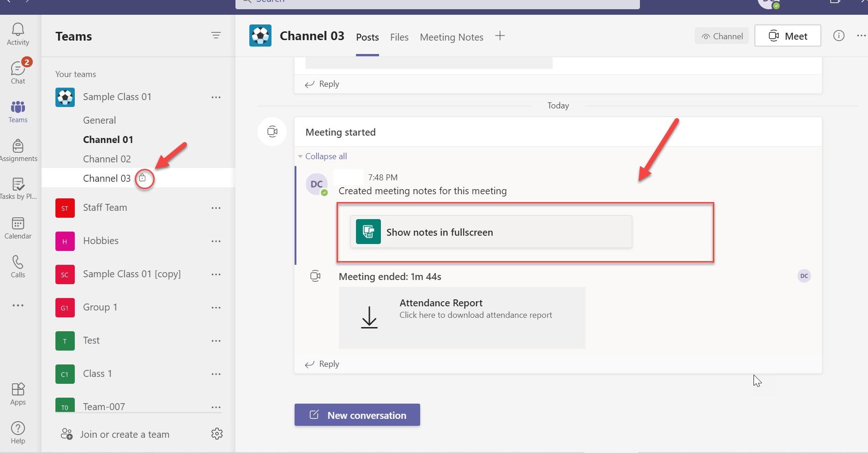
Task: Open Group 1 more options
Action: click(216, 308)
